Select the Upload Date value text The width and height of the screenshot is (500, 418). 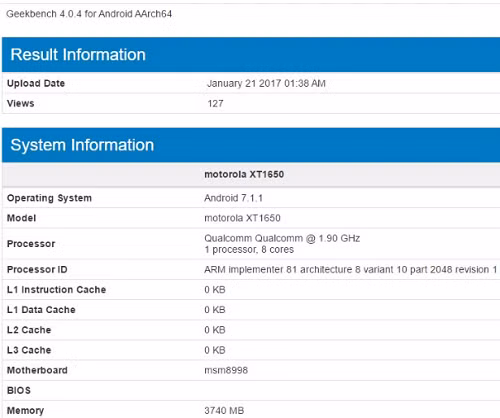click(x=266, y=83)
